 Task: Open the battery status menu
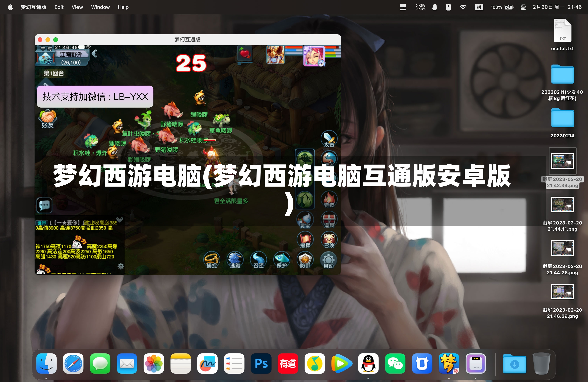[502, 7]
